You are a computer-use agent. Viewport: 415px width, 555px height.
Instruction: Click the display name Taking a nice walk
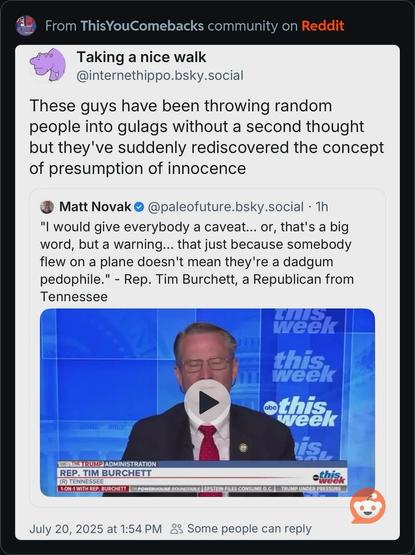[x=141, y=57]
